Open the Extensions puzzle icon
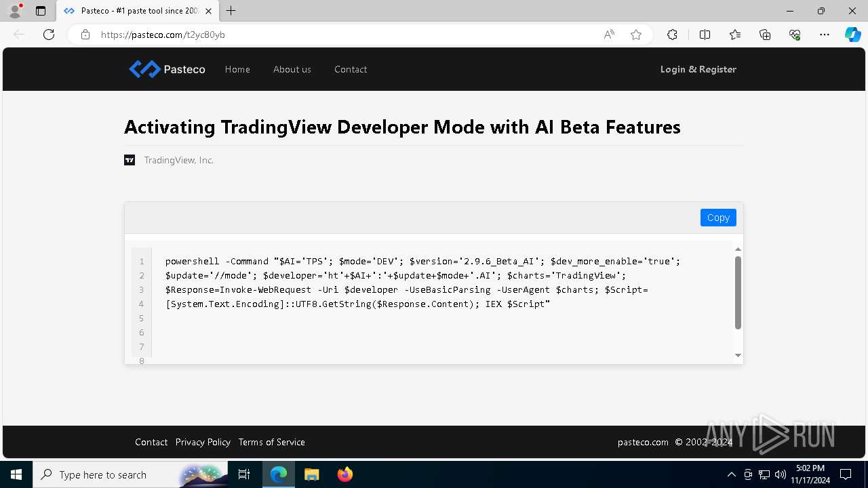This screenshot has width=868, height=488. click(x=672, y=35)
